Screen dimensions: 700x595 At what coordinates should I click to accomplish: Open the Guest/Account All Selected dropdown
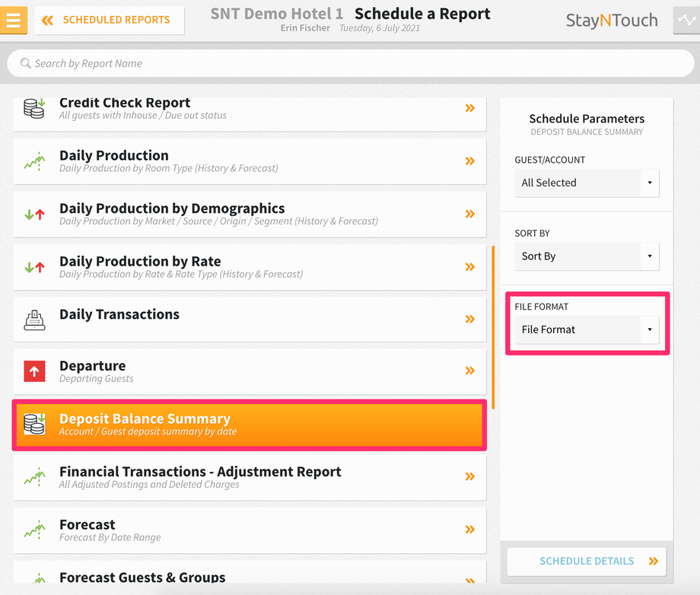587,183
